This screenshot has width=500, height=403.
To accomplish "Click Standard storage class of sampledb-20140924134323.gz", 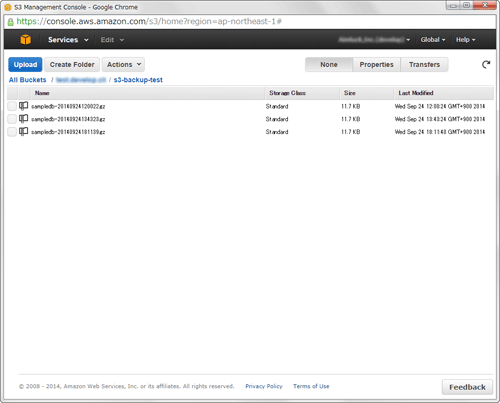I will click(277, 119).
